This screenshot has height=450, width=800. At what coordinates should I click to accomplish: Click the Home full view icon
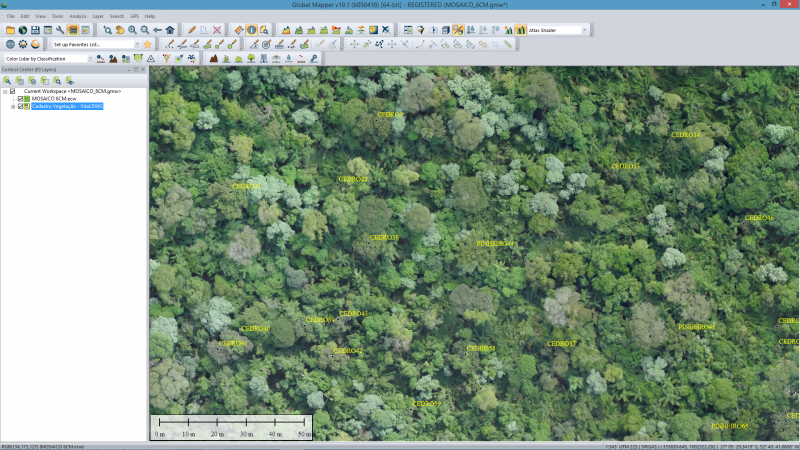tap(170, 30)
